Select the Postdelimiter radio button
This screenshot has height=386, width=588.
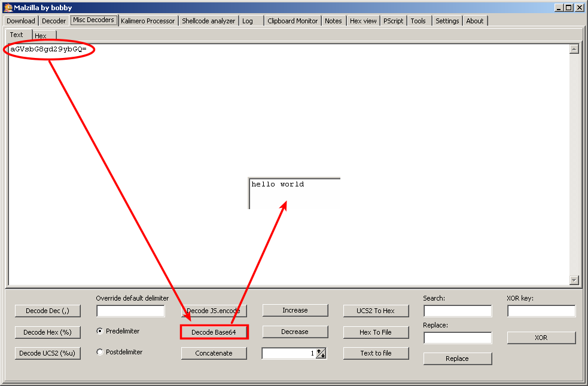point(100,352)
